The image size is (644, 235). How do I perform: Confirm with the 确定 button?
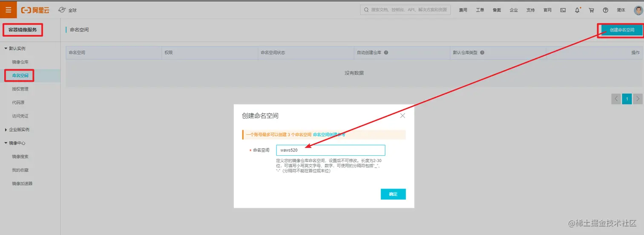[x=393, y=194]
